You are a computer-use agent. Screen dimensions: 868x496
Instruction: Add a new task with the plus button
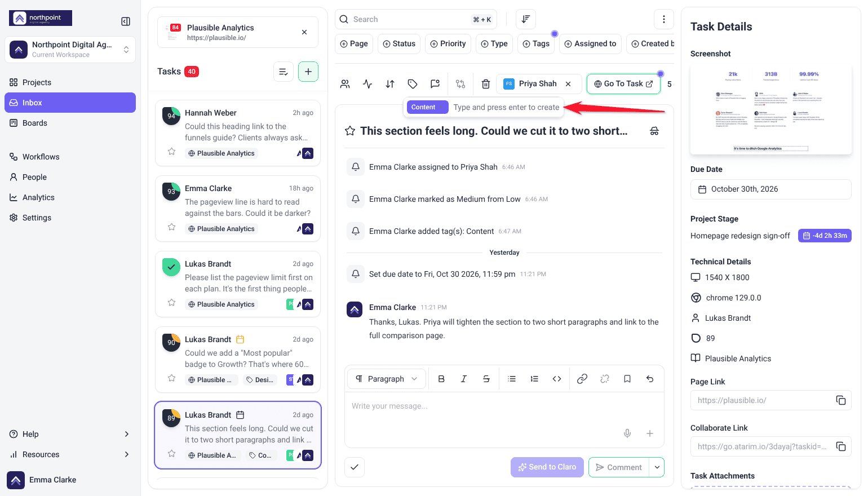click(x=308, y=72)
